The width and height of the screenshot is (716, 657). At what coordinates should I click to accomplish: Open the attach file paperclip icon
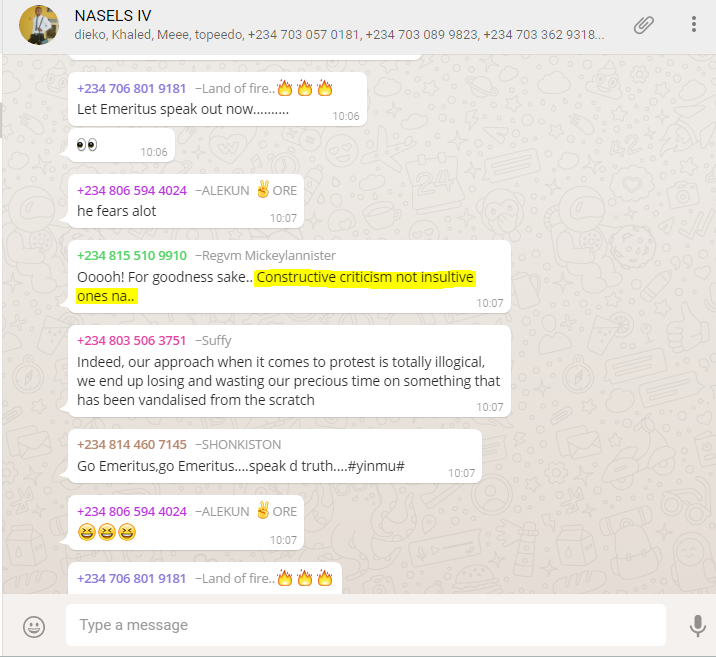pyautogui.click(x=643, y=25)
